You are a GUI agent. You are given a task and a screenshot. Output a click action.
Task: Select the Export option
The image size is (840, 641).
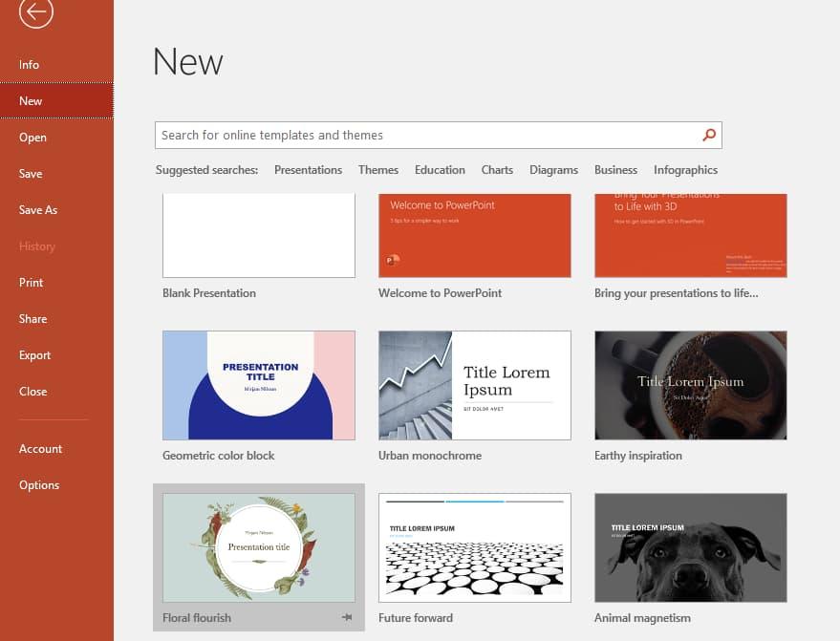click(x=34, y=354)
